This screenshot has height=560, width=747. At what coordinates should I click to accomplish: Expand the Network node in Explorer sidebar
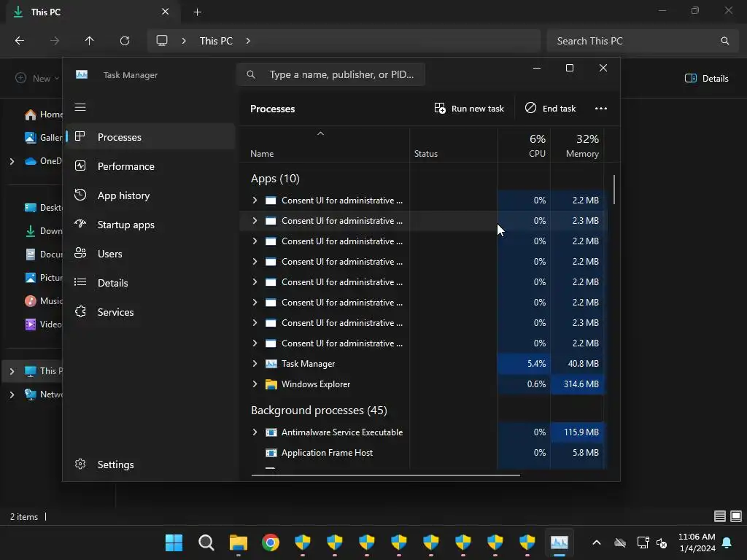12,394
